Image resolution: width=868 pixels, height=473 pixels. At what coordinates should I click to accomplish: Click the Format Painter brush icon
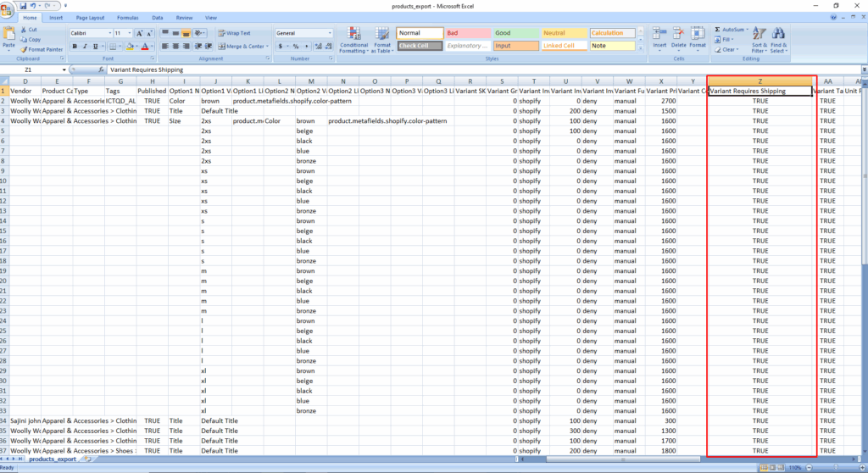click(23, 49)
